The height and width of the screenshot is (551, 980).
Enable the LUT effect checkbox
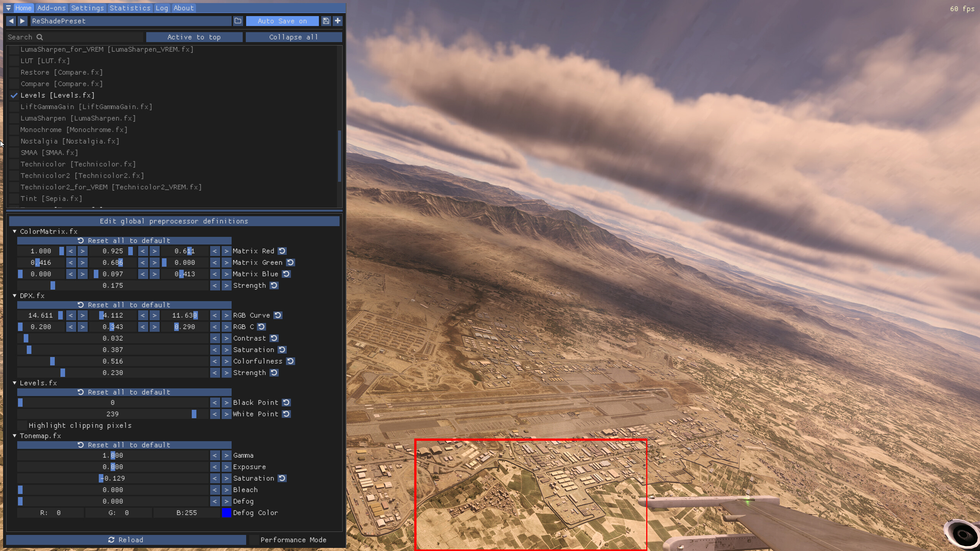tap(14, 61)
